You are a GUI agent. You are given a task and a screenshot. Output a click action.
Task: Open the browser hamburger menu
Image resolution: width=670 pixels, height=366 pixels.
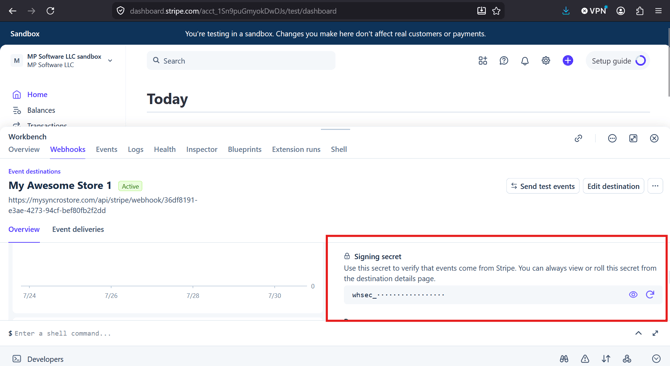pos(658,11)
